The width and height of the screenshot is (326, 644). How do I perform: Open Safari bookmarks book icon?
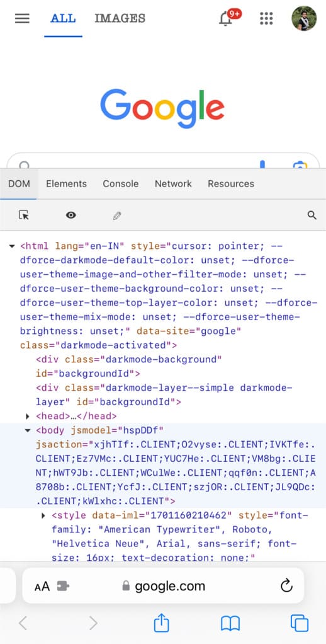coord(230,623)
